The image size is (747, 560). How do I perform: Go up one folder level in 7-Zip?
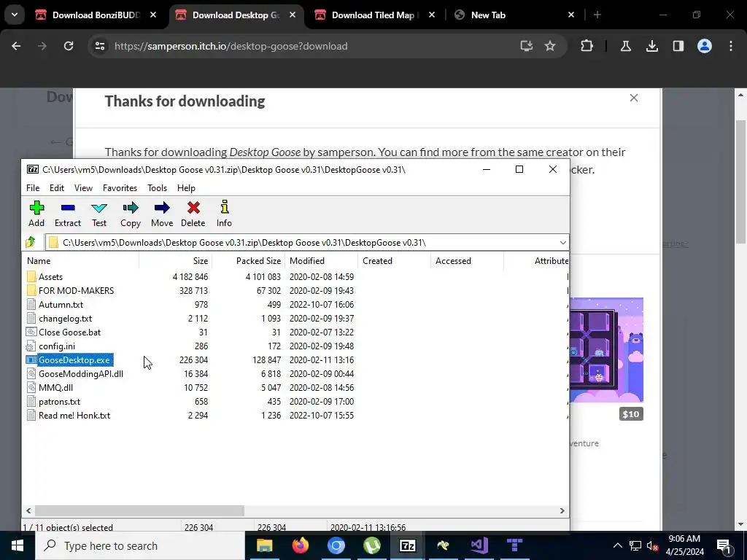coord(31,242)
